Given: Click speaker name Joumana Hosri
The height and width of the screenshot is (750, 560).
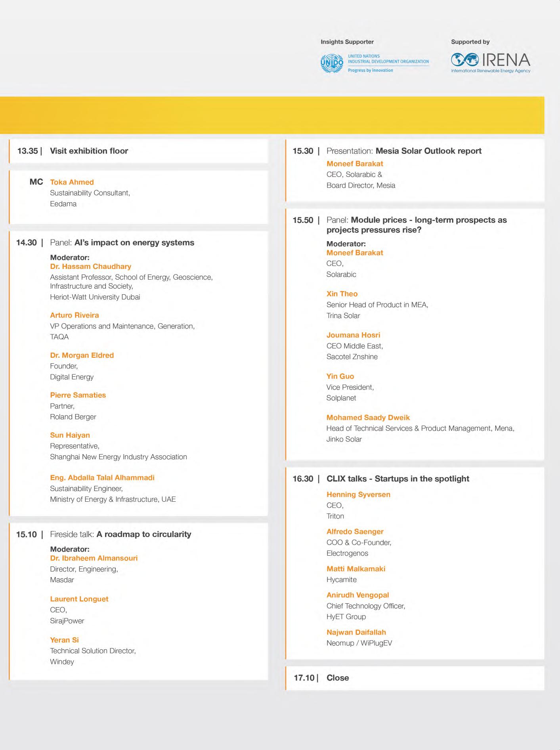Looking at the screenshot, I should click(x=354, y=335).
